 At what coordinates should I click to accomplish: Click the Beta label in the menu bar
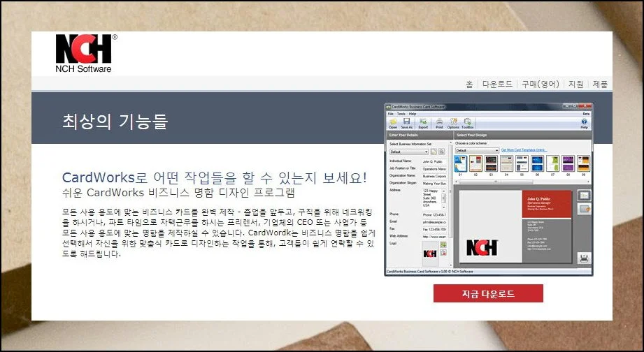point(586,114)
